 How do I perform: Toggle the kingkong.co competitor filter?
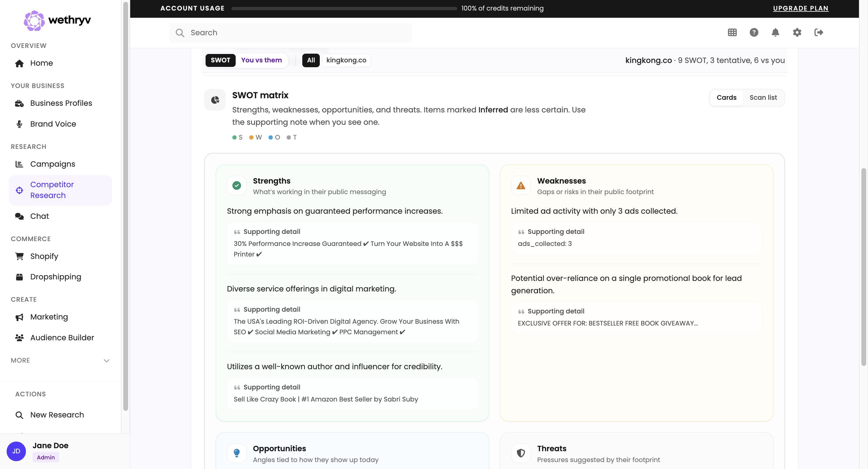pos(346,60)
